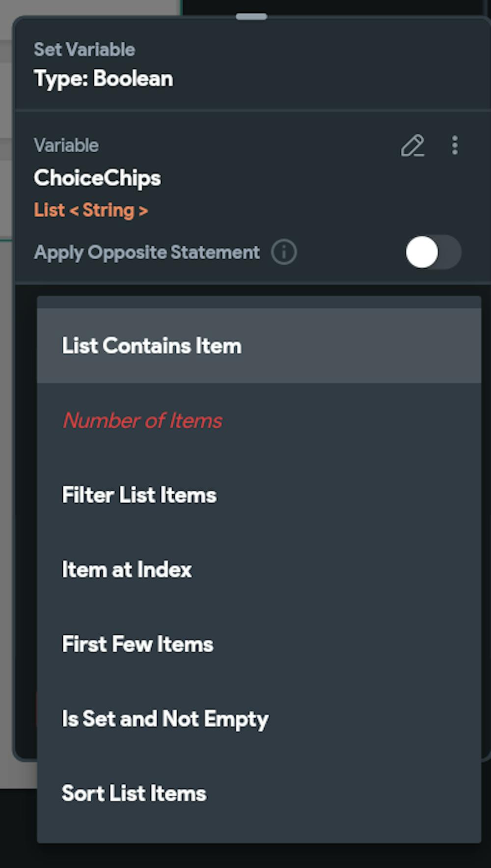This screenshot has width=491, height=868.
Task: Click the 'Apply Opposite Statement' label text
Action: [147, 252]
